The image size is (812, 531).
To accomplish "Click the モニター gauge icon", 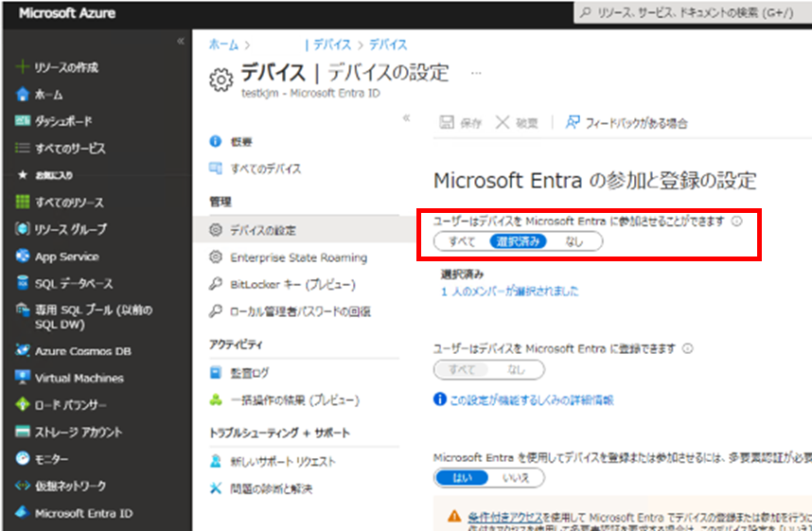I will (23, 458).
